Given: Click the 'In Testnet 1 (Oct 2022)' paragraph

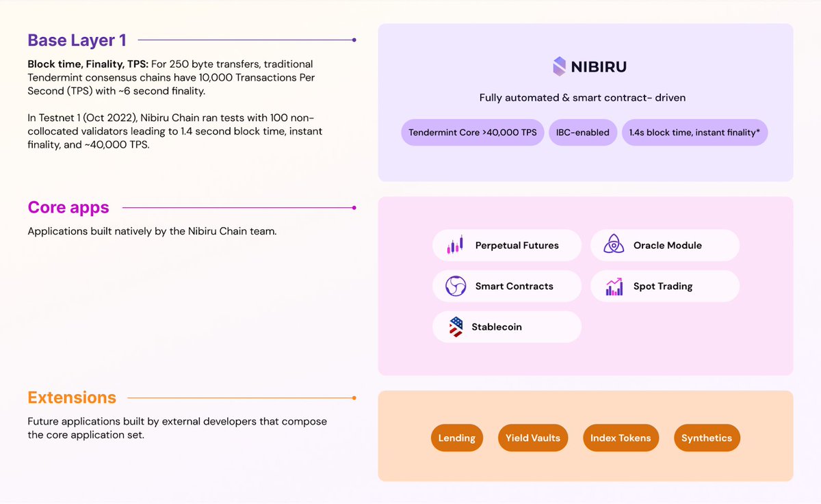Looking at the screenshot, I should click(175, 131).
